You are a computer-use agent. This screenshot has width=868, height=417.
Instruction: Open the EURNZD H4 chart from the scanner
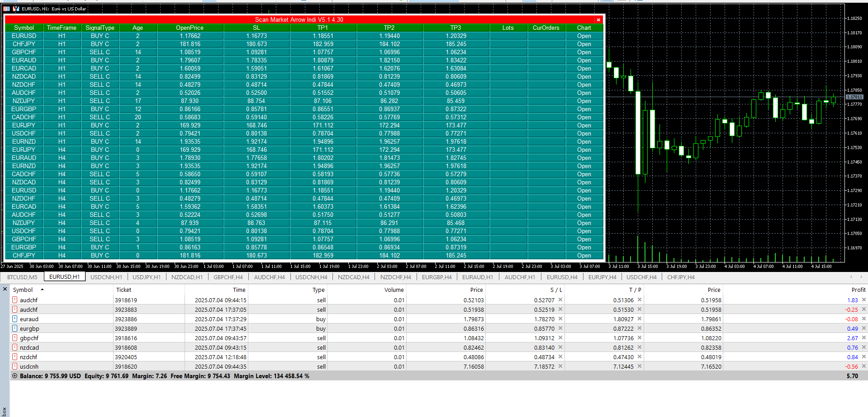point(584,166)
